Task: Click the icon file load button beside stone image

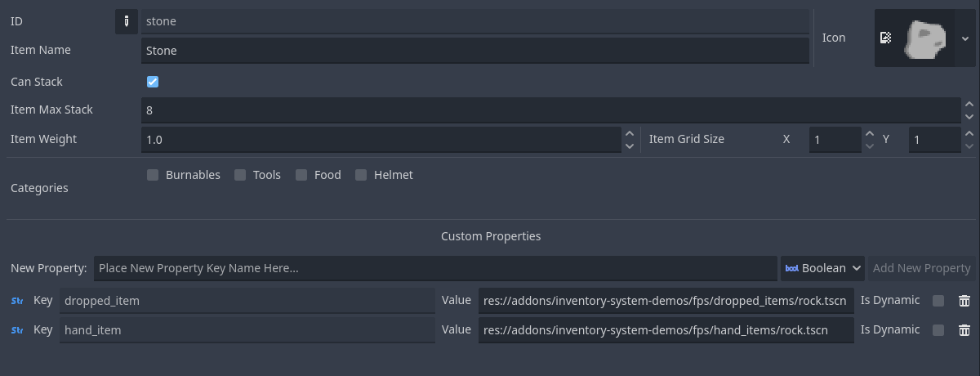Action: pyautogui.click(x=885, y=38)
